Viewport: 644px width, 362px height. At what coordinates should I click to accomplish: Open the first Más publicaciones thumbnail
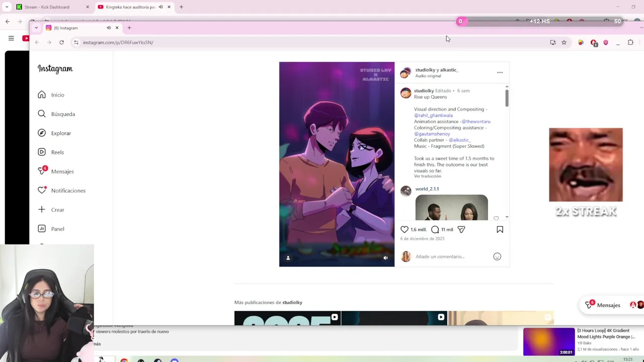pos(287,318)
